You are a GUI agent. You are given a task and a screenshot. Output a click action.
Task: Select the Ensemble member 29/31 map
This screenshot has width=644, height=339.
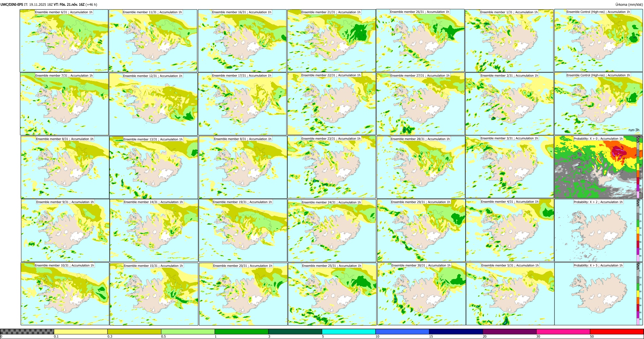[421, 230]
